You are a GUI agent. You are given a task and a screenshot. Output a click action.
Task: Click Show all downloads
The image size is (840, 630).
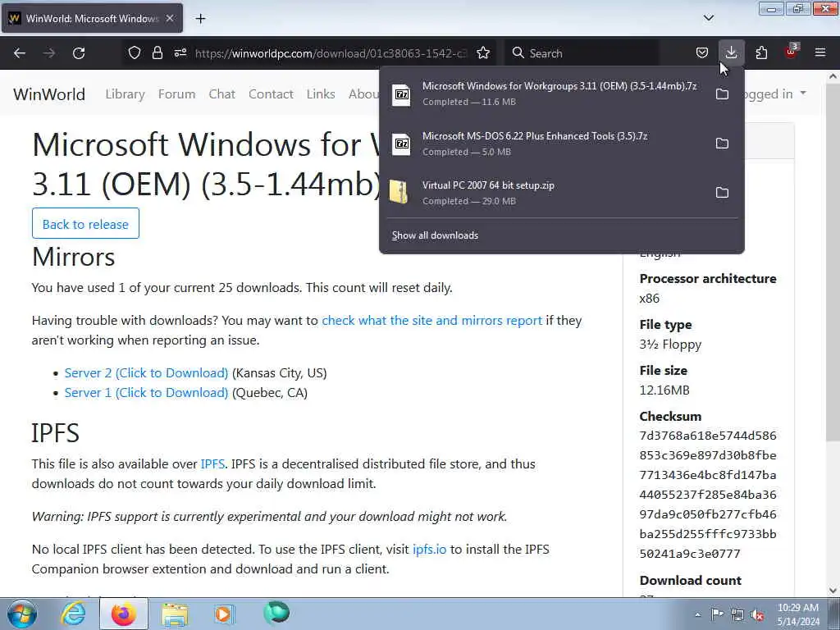pos(435,235)
